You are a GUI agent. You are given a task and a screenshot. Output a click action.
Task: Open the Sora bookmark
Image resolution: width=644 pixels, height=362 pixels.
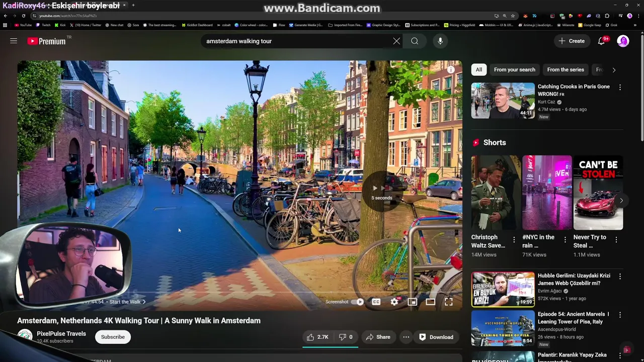click(x=133, y=25)
